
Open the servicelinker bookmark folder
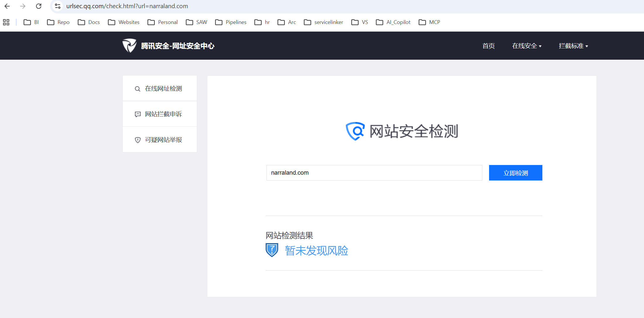(324, 22)
